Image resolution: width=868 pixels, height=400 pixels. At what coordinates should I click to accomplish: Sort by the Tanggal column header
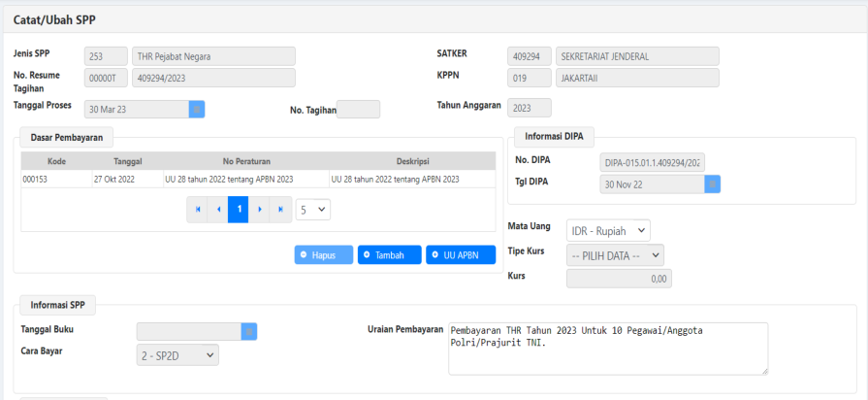coord(127,161)
